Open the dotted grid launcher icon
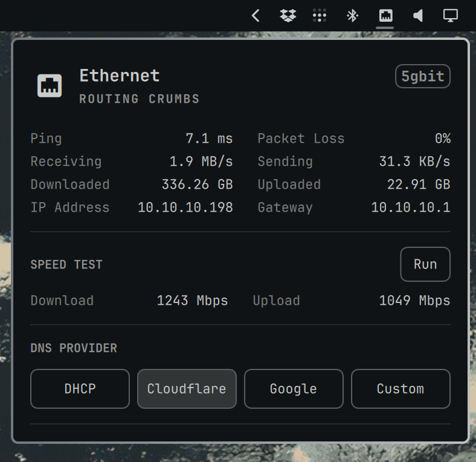Viewport: 476px width, 462px height. (320, 16)
